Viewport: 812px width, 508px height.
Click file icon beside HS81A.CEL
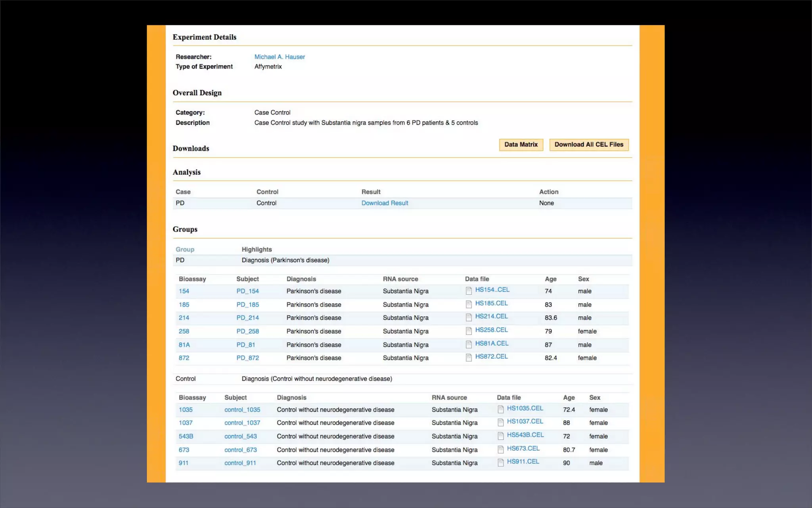coord(469,344)
